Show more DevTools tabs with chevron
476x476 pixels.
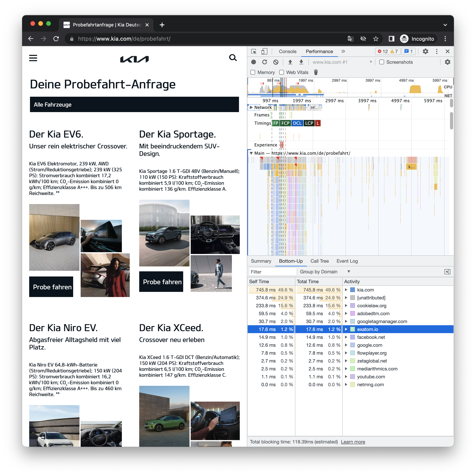(343, 52)
